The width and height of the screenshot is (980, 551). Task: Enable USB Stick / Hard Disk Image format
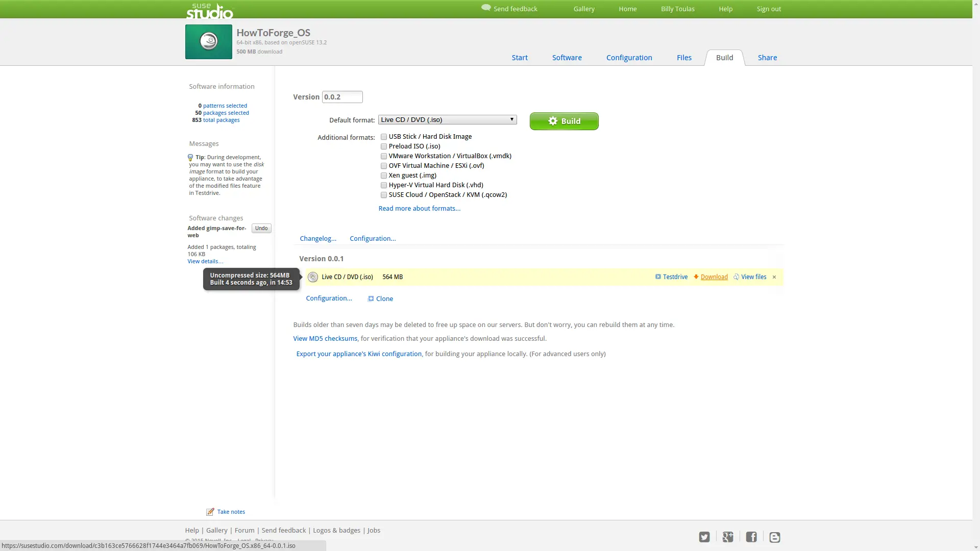pyautogui.click(x=384, y=137)
